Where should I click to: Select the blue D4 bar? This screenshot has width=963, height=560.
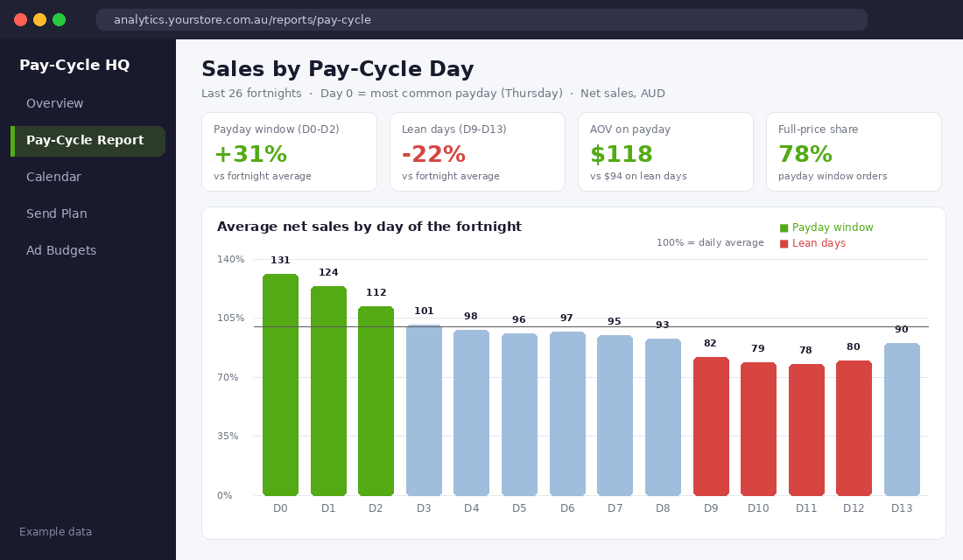coord(471,413)
